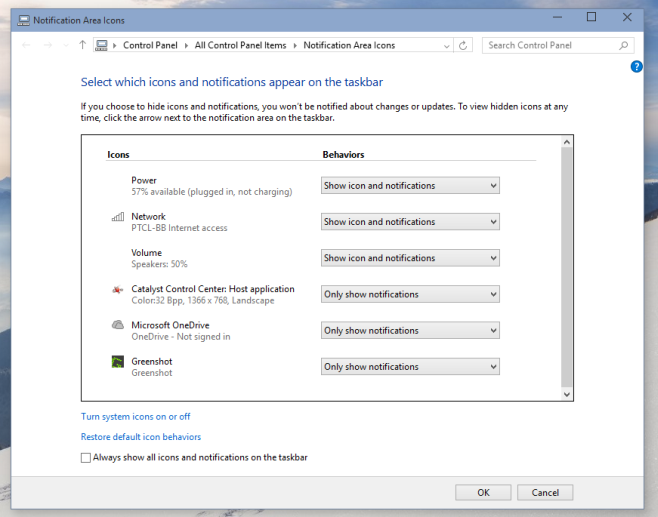Click the Catalyst Control Center icon
Image resolution: width=658 pixels, height=517 pixels.
click(x=118, y=290)
